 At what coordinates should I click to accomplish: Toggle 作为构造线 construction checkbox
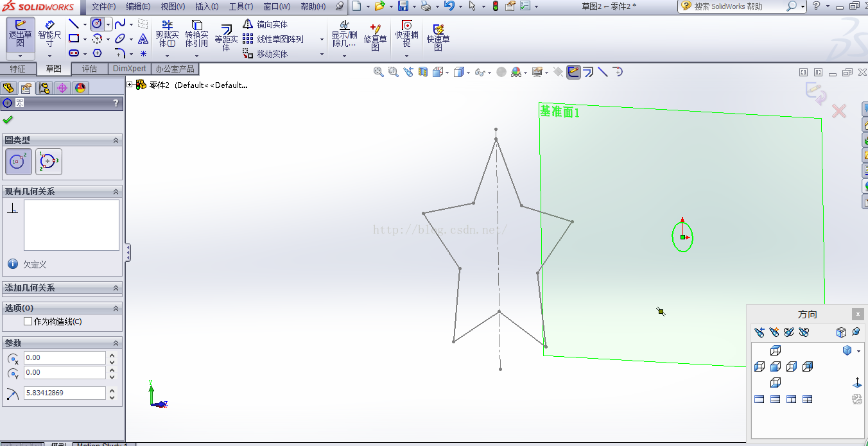28,322
